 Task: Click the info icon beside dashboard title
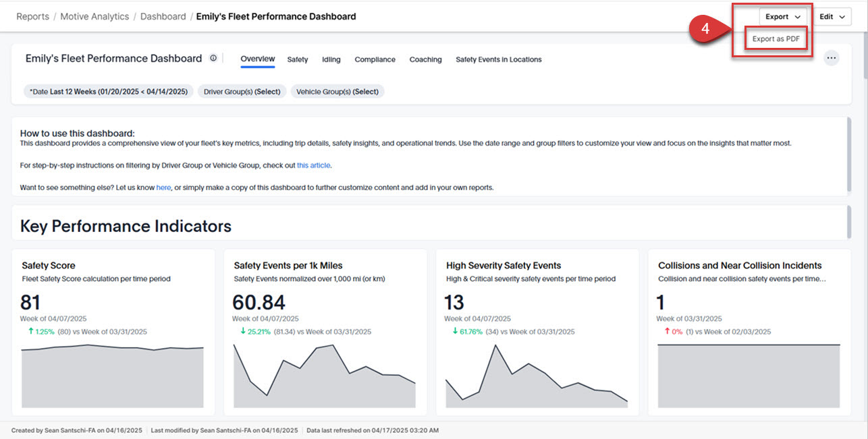click(213, 59)
